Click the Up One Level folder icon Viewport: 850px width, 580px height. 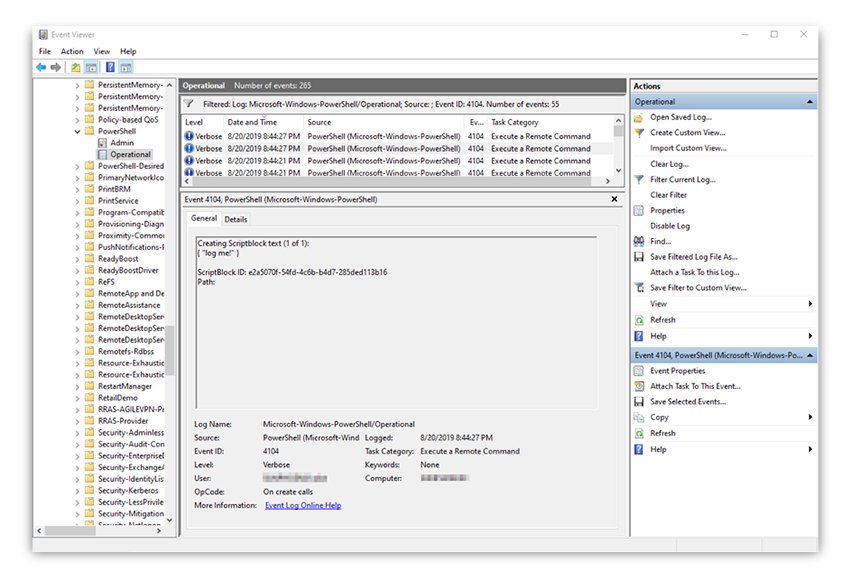76,67
